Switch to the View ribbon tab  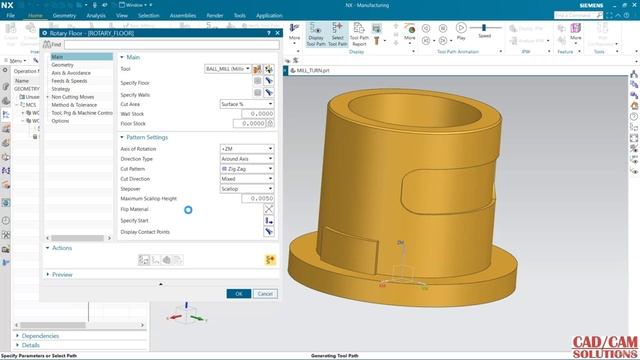click(122, 16)
